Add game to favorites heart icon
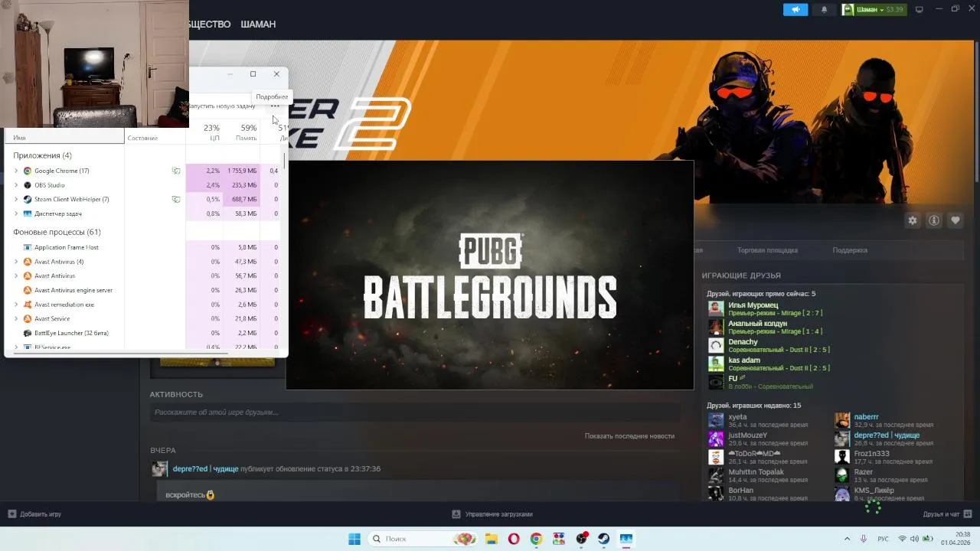The image size is (980, 551). [955, 220]
